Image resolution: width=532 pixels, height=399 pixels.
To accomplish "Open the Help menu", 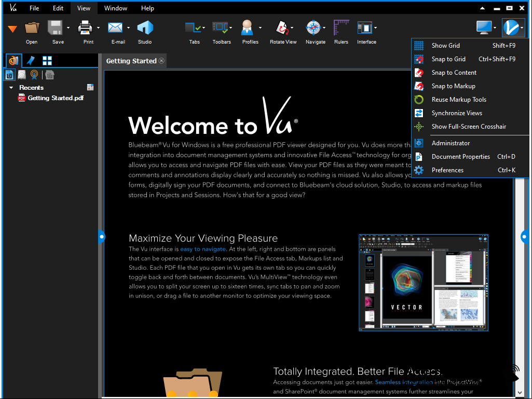I will [x=147, y=8].
